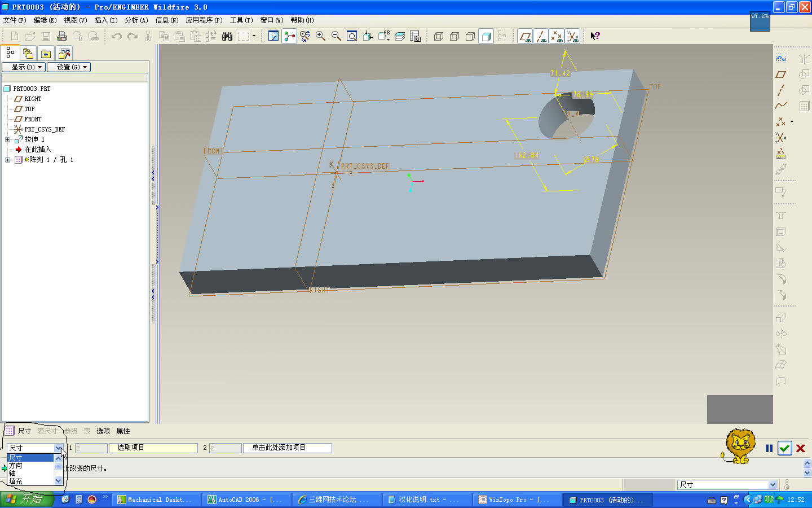Click the datum coordinate system tool icon
Screen dimensions: 812x508
(781, 138)
